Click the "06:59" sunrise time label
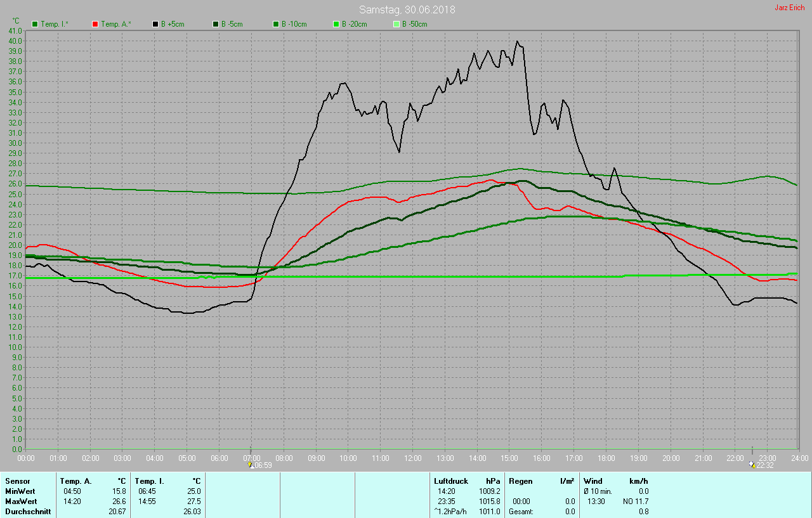This screenshot has height=518, width=812. pyautogui.click(x=263, y=465)
